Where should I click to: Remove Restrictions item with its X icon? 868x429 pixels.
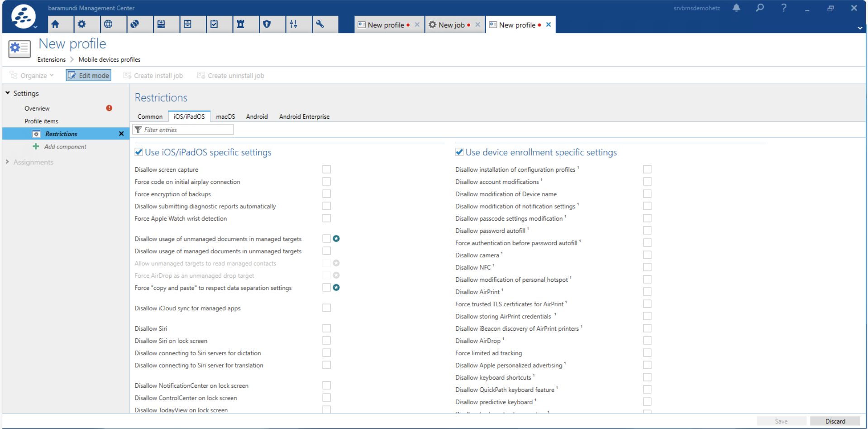(x=121, y=134)
